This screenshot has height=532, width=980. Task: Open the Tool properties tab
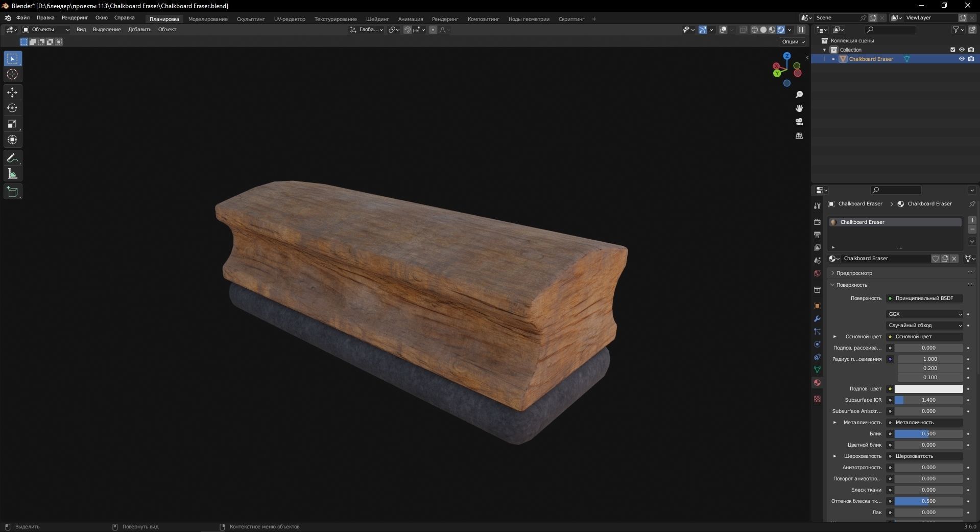817,205
